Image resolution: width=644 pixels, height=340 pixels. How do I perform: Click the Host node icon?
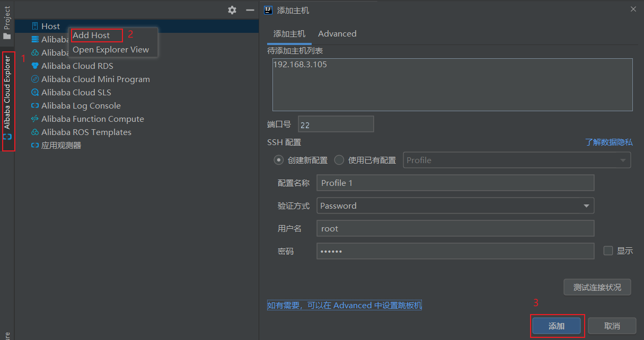pos(35,26)
